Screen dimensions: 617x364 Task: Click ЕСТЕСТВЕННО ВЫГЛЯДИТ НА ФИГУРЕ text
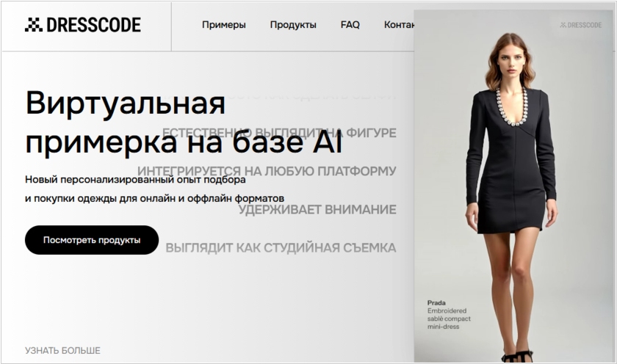pos(279,133)
